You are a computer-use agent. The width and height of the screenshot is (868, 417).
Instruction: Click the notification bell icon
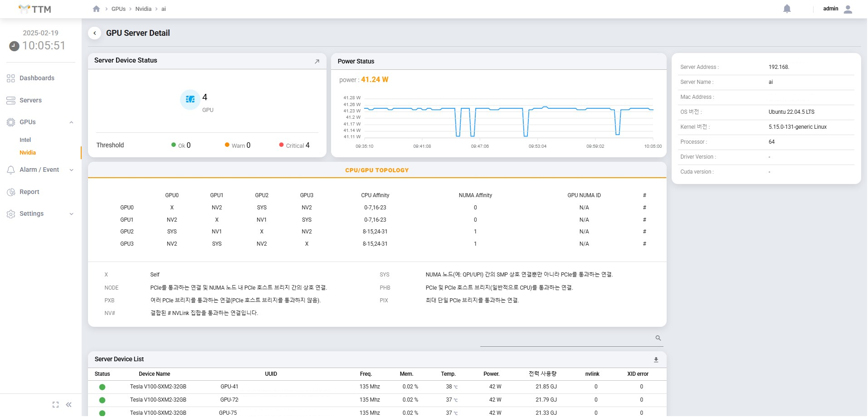point(787,9)
